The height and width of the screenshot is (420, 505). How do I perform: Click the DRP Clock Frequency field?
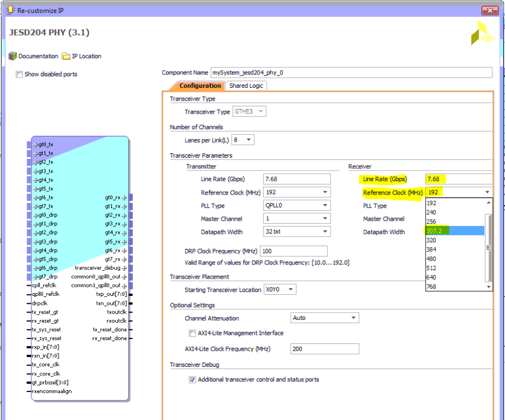coord(294,251)
